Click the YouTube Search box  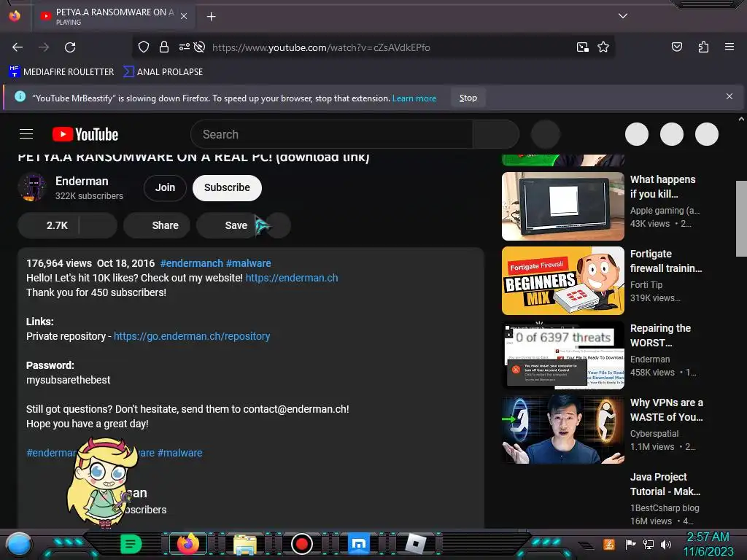(332, 134)
